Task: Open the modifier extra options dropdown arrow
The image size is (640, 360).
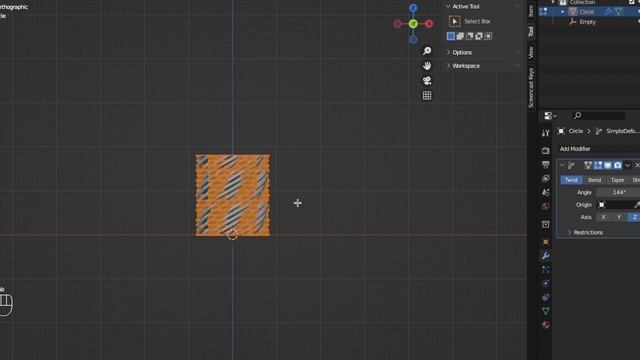Action: coord(628,165)
